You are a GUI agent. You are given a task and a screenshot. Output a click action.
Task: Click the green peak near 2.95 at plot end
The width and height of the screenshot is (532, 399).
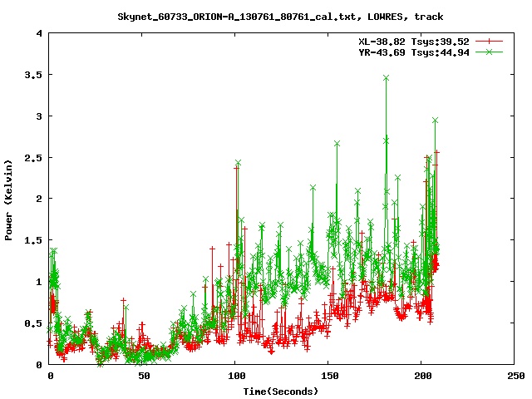pos(435,120)
